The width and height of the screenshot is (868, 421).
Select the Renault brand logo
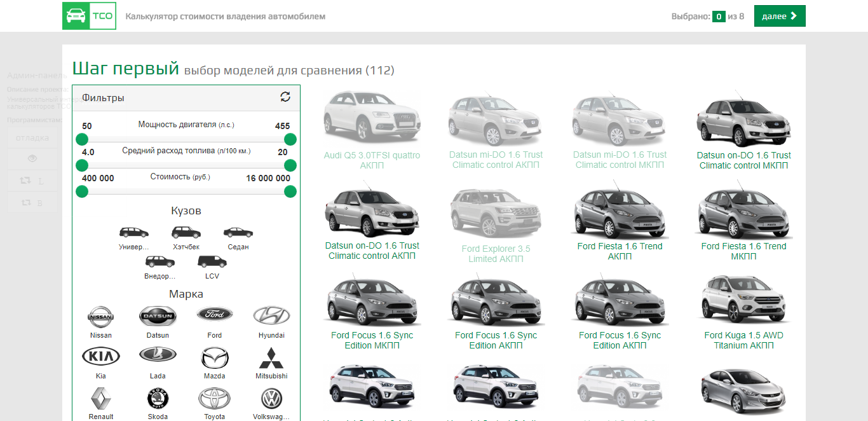click(101, 398)
